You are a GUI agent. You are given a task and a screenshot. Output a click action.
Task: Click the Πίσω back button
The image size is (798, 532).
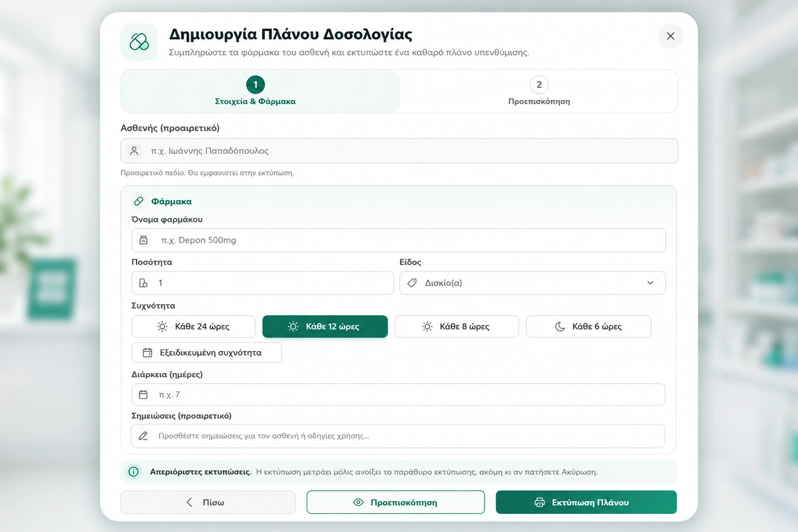[208, 502]
